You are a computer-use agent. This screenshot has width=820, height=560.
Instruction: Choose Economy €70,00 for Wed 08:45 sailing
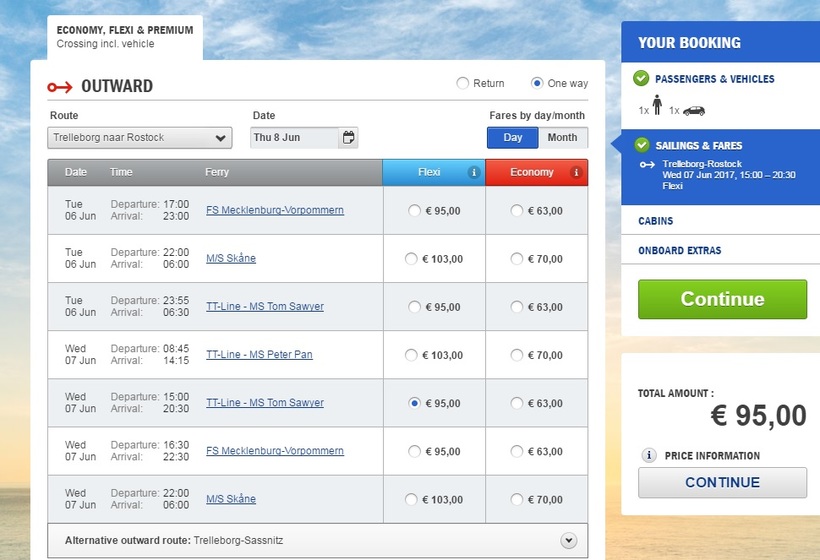[517, 355]
